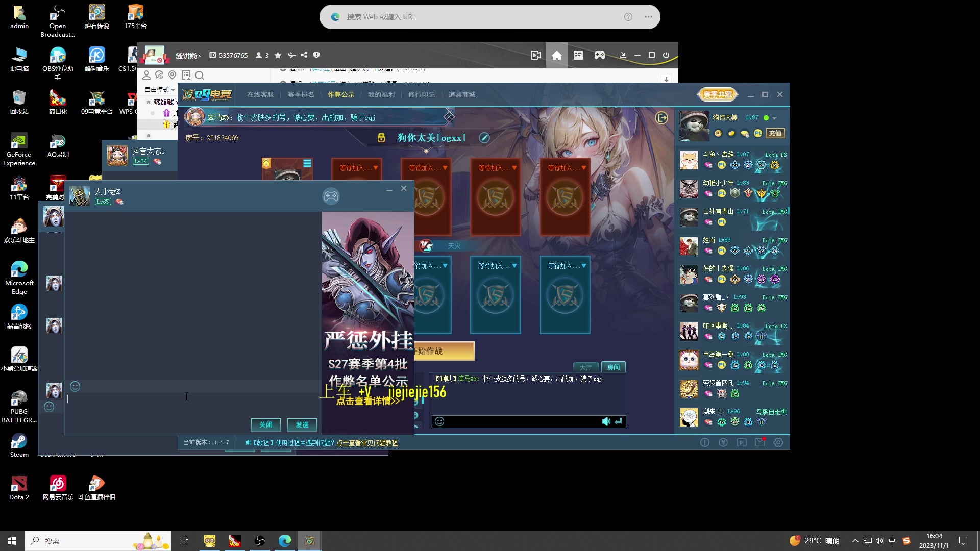
Task: Click the 发送 send button in chat window
Action: click(x=302, y=424)
